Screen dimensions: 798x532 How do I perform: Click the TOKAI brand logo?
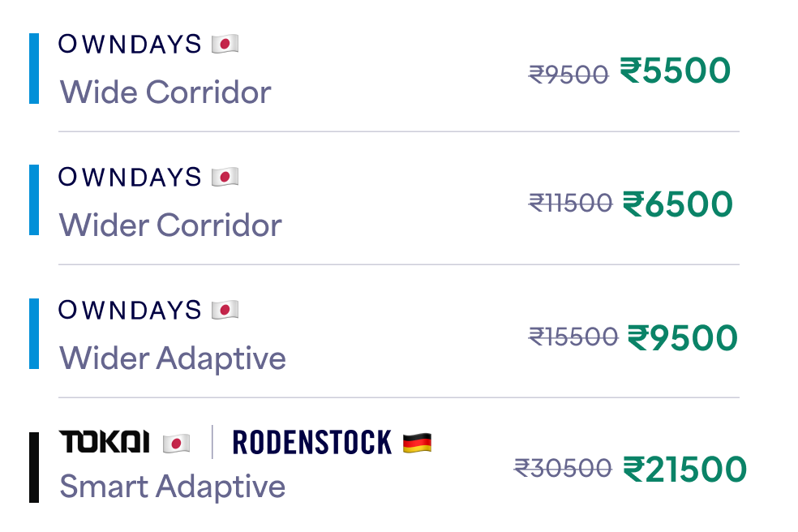point(104,442)
